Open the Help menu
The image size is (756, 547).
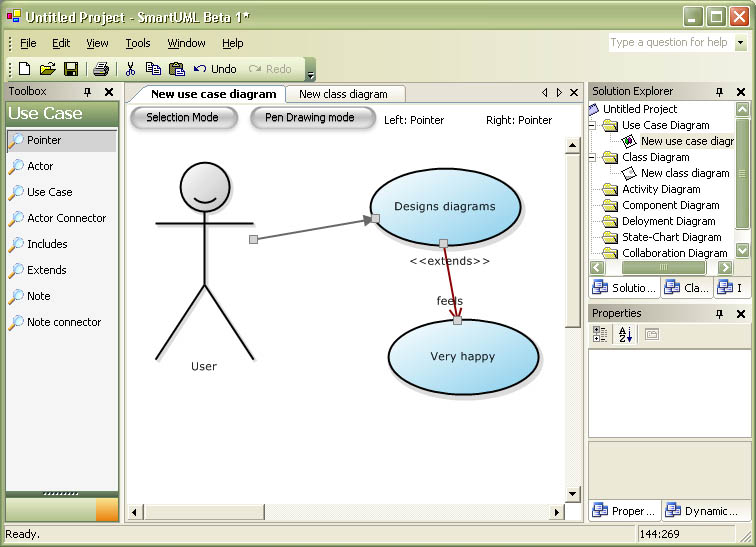(x=232, y=43)
